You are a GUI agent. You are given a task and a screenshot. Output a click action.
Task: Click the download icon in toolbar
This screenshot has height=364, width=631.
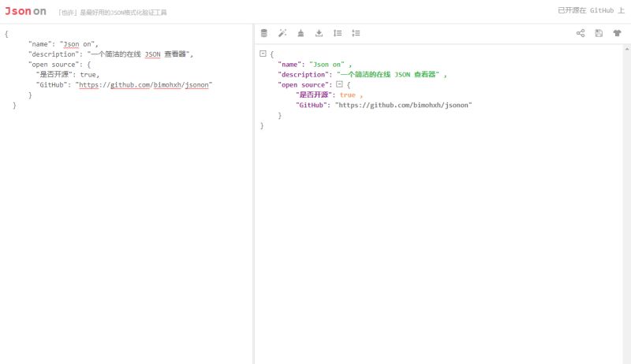coord(319,33)
